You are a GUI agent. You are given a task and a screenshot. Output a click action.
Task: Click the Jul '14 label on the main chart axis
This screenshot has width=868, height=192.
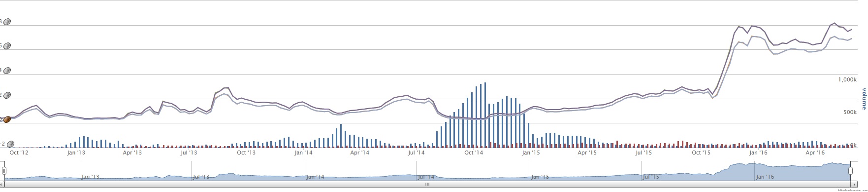416,153
